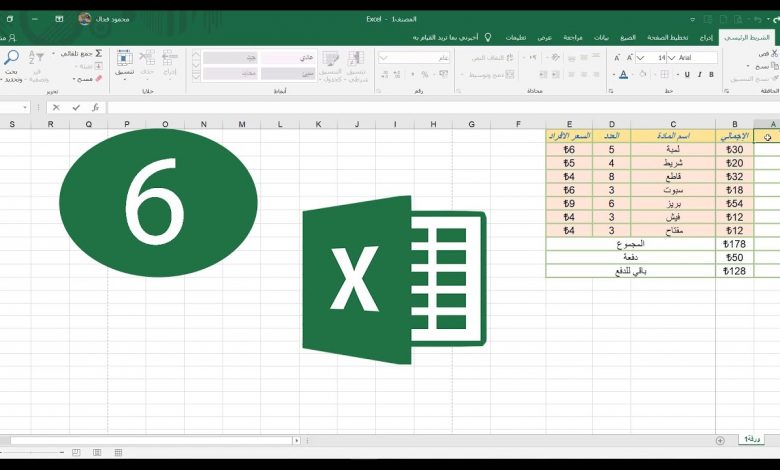Click the fill color bucket swatch
This screenshot has width=780, height=470.
643,75
